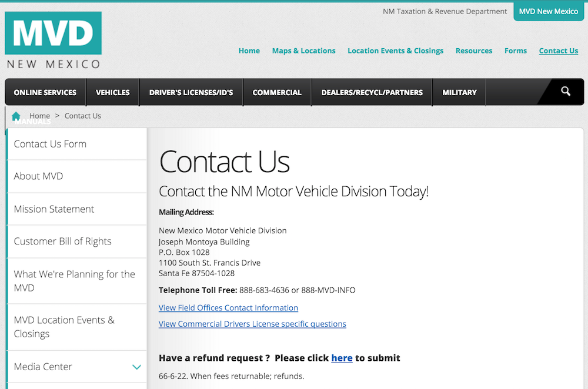Click the 'here' refund request link
Image resolution: width=588 pixels, height=389 pixels.
[342, 358]
